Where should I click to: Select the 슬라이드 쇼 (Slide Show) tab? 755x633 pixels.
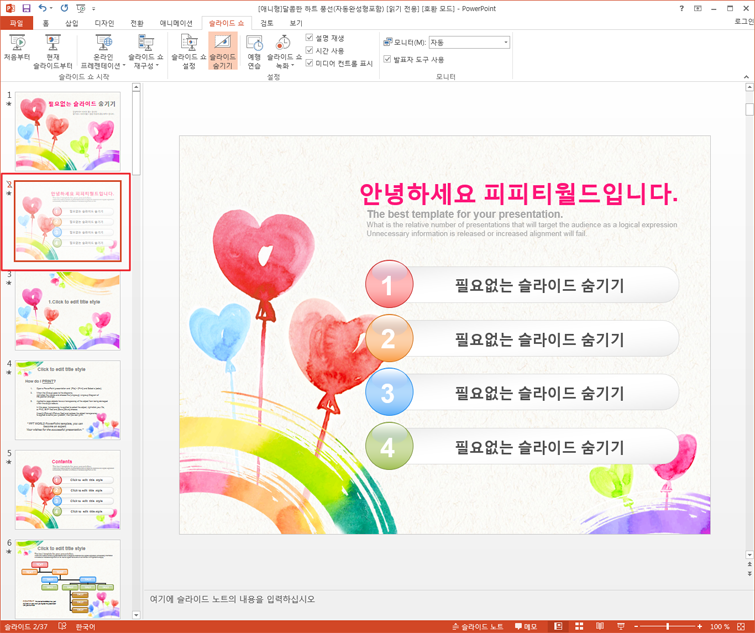click(x=226, y=23)
